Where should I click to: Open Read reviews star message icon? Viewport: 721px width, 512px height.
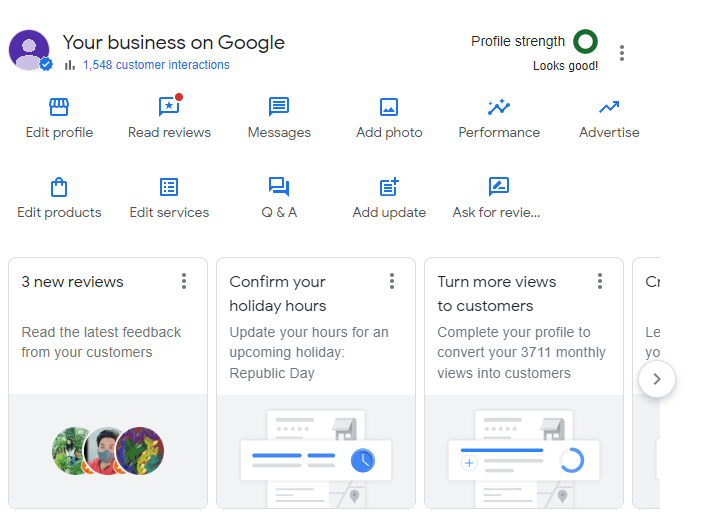coord(169,107)
